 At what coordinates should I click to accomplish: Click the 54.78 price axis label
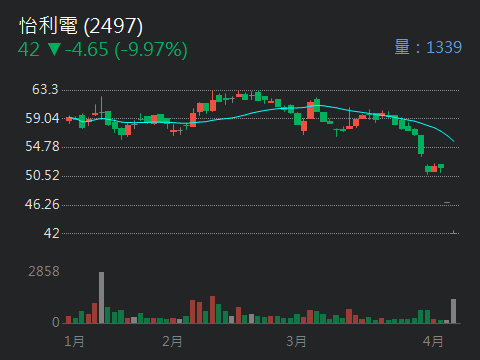click(42, 146)
